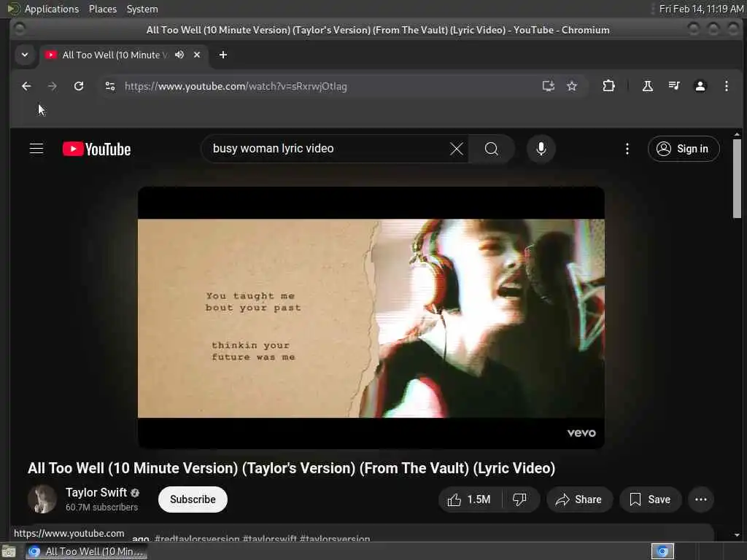This screenshot has height=560, width=747.
Task: Select the All Too Well taskbar window button
Action: [86, 551]
